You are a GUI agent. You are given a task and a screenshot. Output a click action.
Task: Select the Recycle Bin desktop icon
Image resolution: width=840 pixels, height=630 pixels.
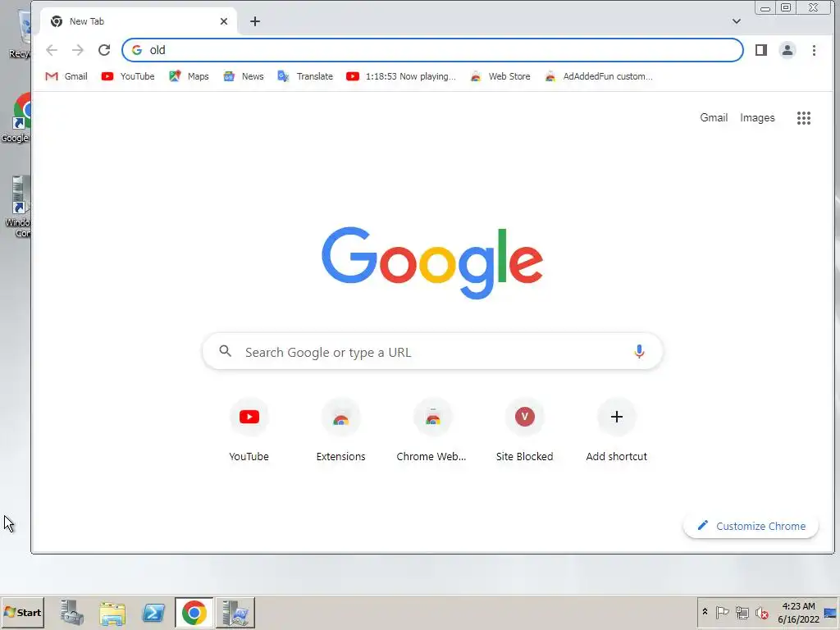click(x=20, y=33)
